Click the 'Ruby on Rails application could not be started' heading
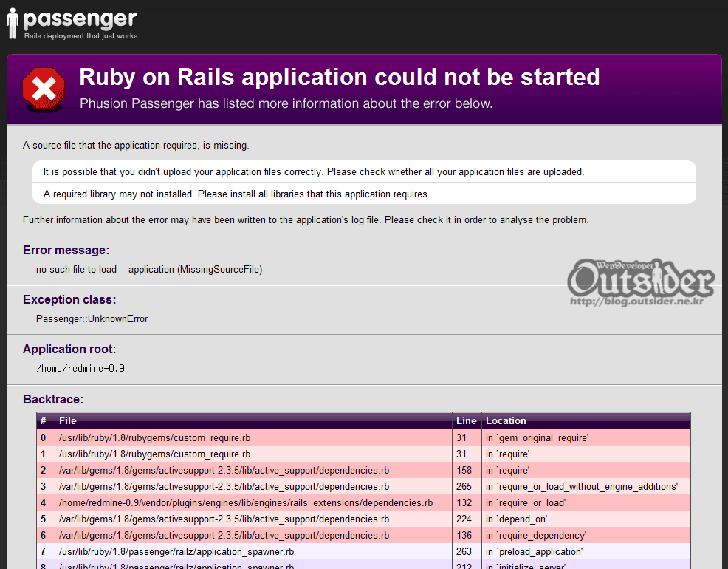The image size is (728, 569). pyautogui.click(x=340, y=77)
